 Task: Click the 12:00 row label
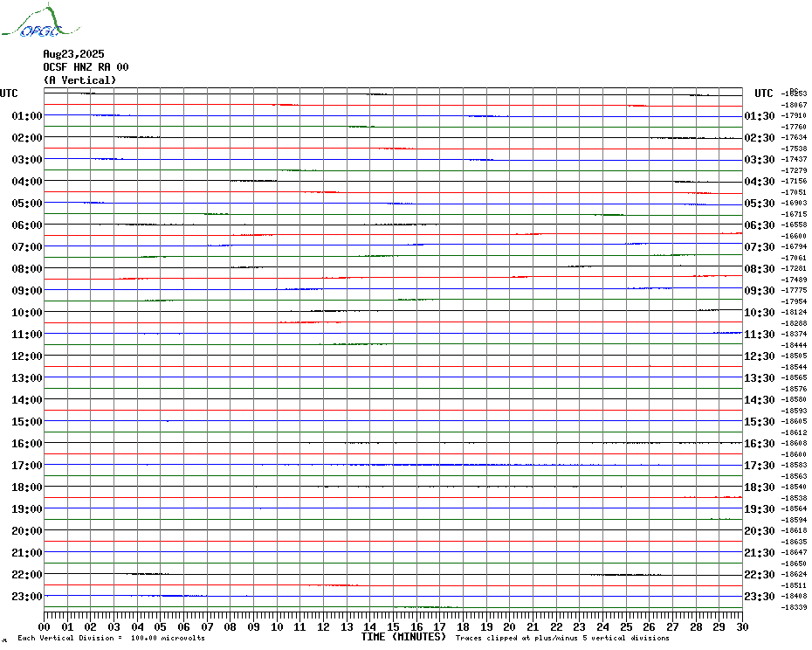tap(27, 356)
